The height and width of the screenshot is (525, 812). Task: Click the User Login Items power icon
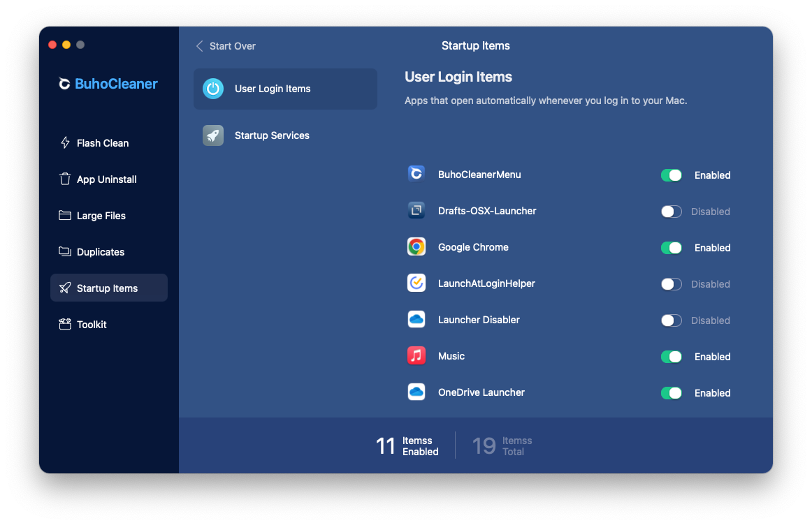pyautogui.click(x=213, y=89)
